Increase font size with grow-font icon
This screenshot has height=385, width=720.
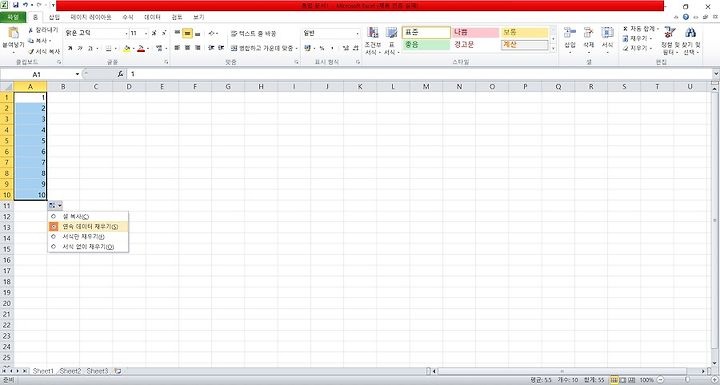[154, 33]
